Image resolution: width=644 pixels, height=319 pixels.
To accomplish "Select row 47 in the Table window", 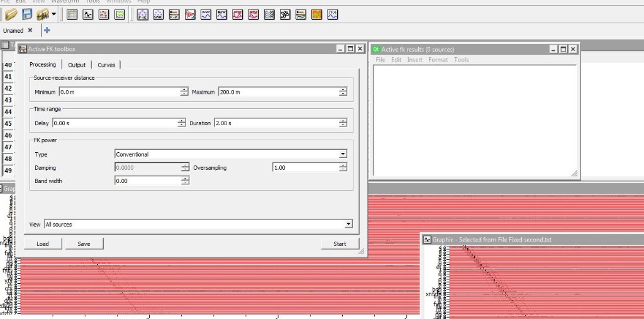I will click(x=8, y=147).
